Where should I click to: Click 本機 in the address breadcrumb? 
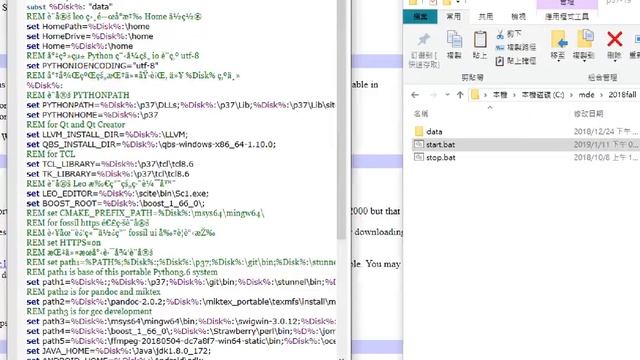(x=500, y=95)
